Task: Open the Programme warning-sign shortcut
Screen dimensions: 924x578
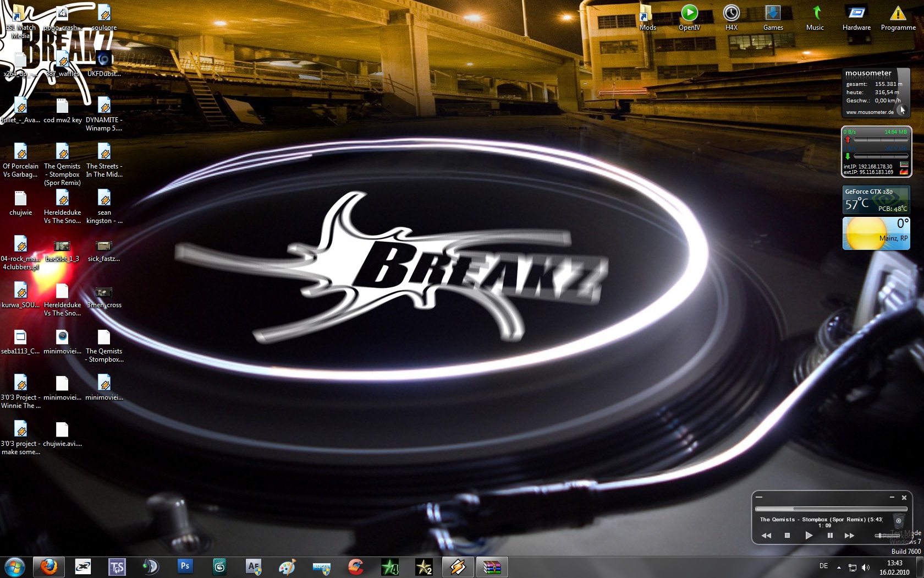Action: [898, 17]
